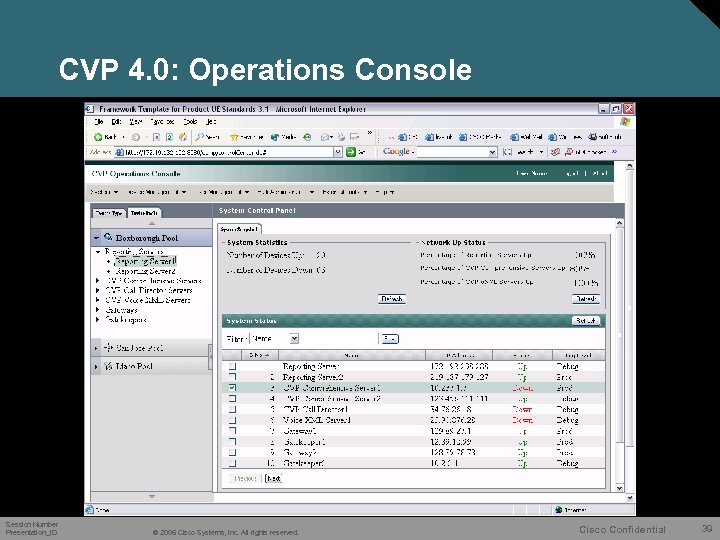Open the Google search box dropdown
720x540 pixels.
tap(493, 152)
